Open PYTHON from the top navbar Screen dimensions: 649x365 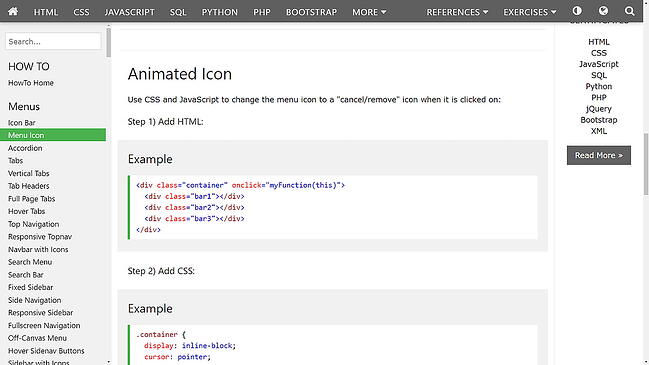[220, 12]
